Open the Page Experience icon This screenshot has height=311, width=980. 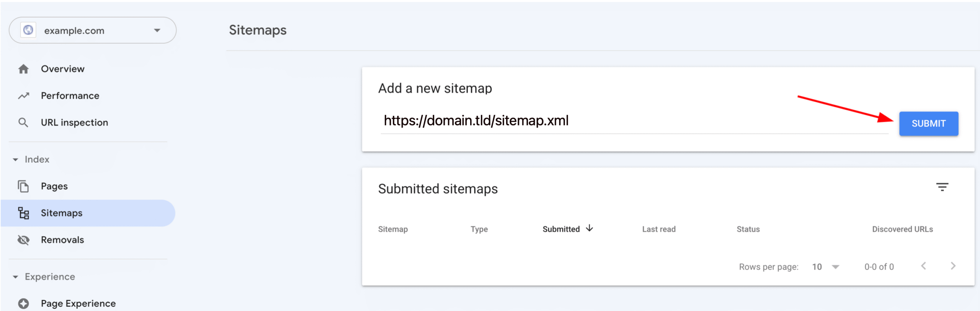[24, 303]
